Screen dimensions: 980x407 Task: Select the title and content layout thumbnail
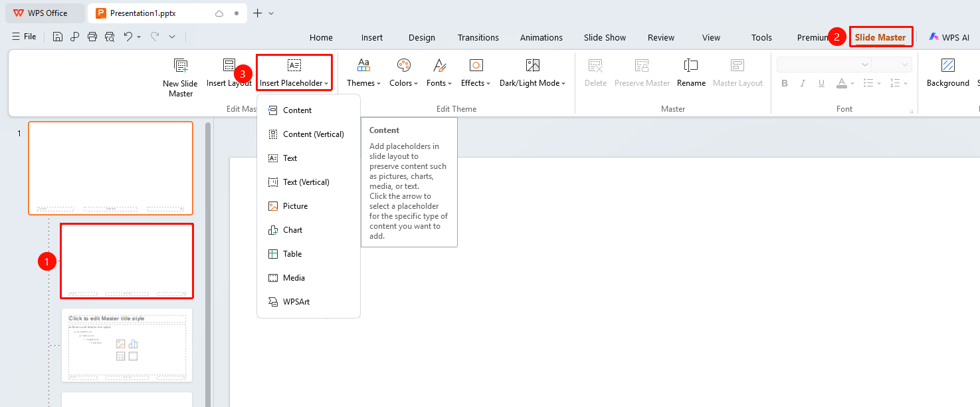coord(127,345)
